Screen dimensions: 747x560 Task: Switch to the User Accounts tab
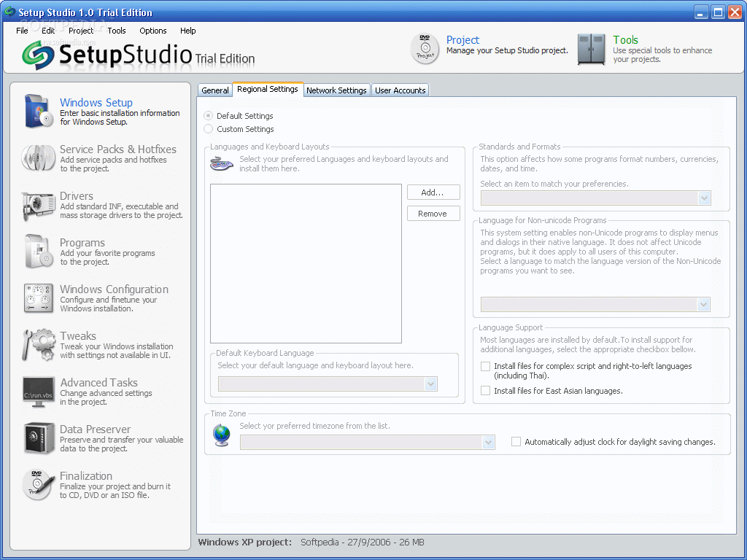point(400,90)
